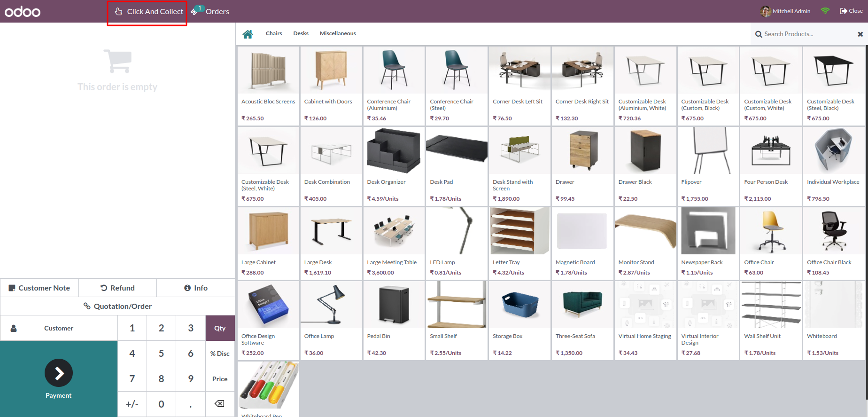Select the Conference Chair (Steel) product

(457, 86)
